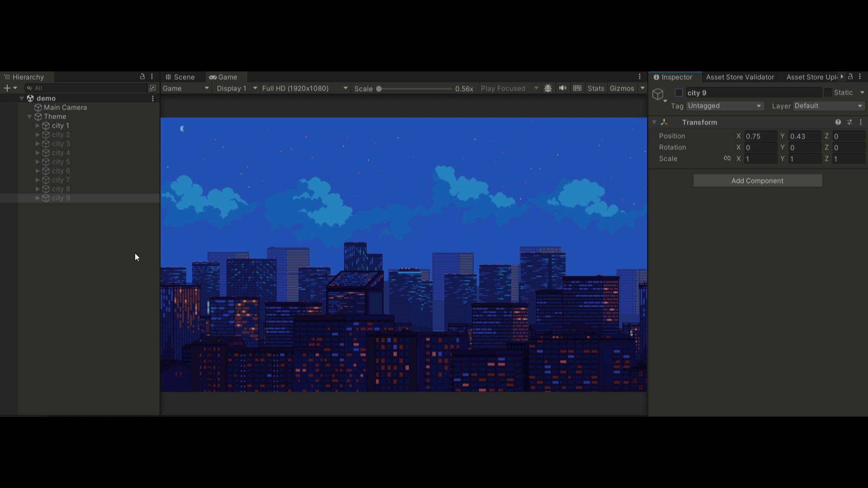
Task: Select the city 7 object
Action: pos(61,180)
